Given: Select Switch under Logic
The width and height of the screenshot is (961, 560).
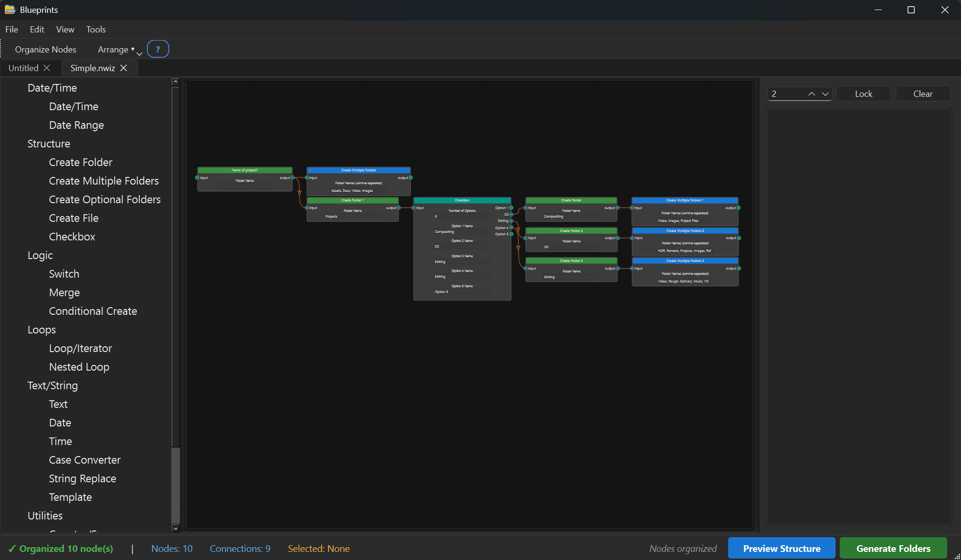Looking at the screenshot, I should [x=64, y=274].
